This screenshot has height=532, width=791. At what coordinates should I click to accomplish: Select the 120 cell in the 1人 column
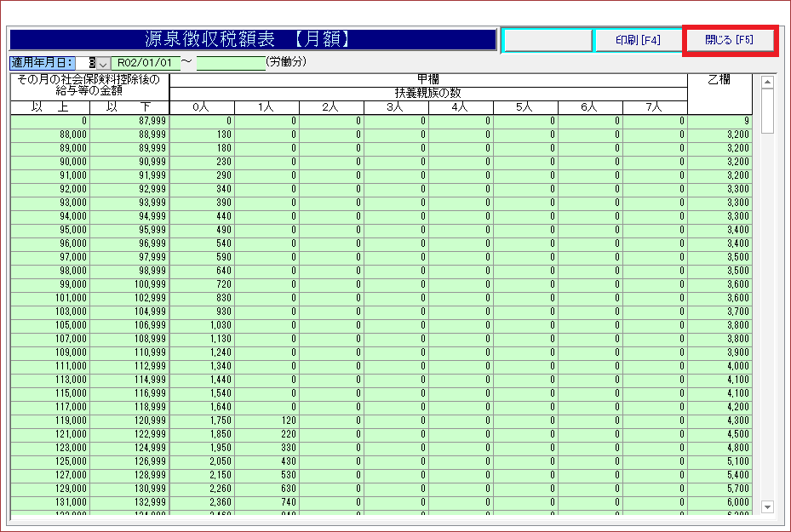click(267, 420)
